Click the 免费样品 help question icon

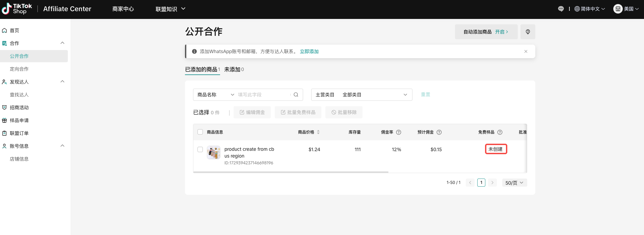coord(500,132)
